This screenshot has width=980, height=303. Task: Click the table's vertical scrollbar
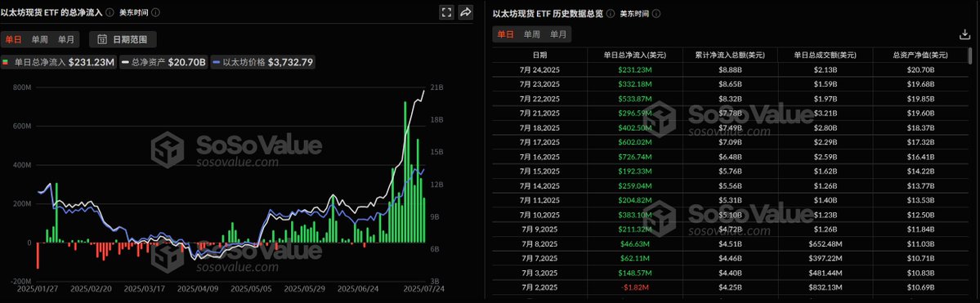970,56
